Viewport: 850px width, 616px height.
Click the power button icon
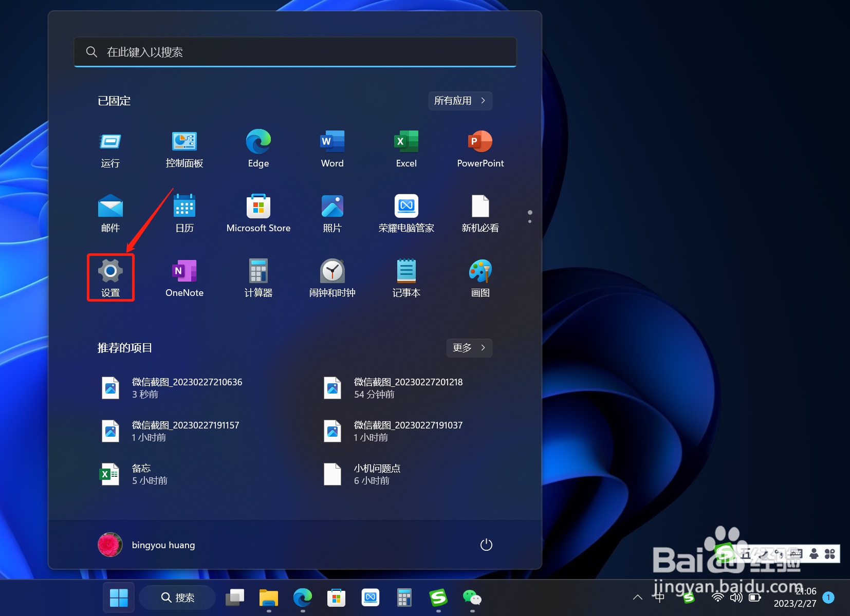(486, 545)
